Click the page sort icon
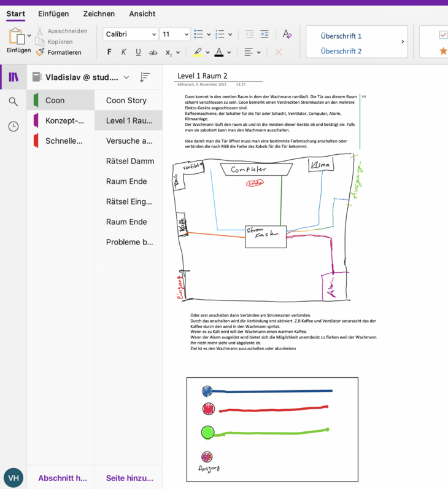The width and height of the screenshot is (448, 489). click(144, 77)
